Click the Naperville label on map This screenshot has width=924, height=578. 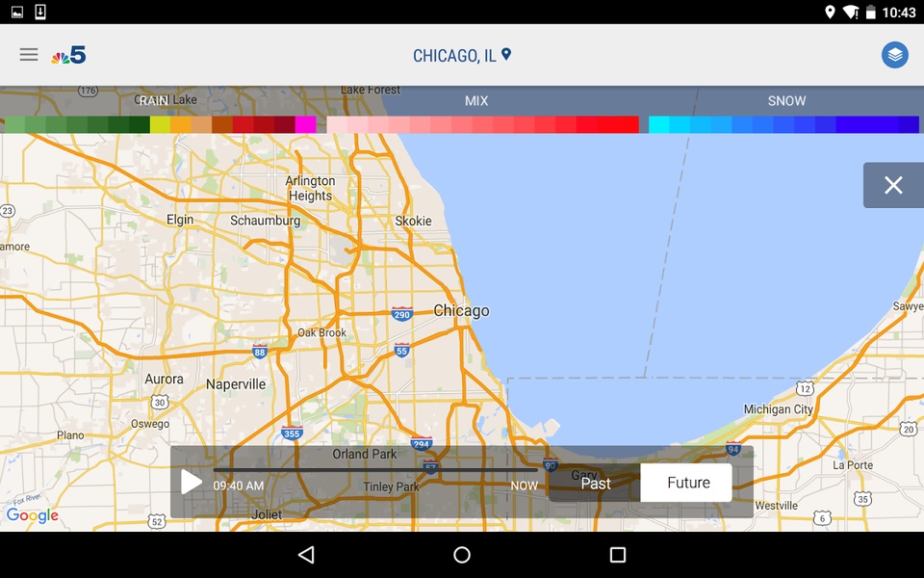pyautogui.click(x=236, y=384)
